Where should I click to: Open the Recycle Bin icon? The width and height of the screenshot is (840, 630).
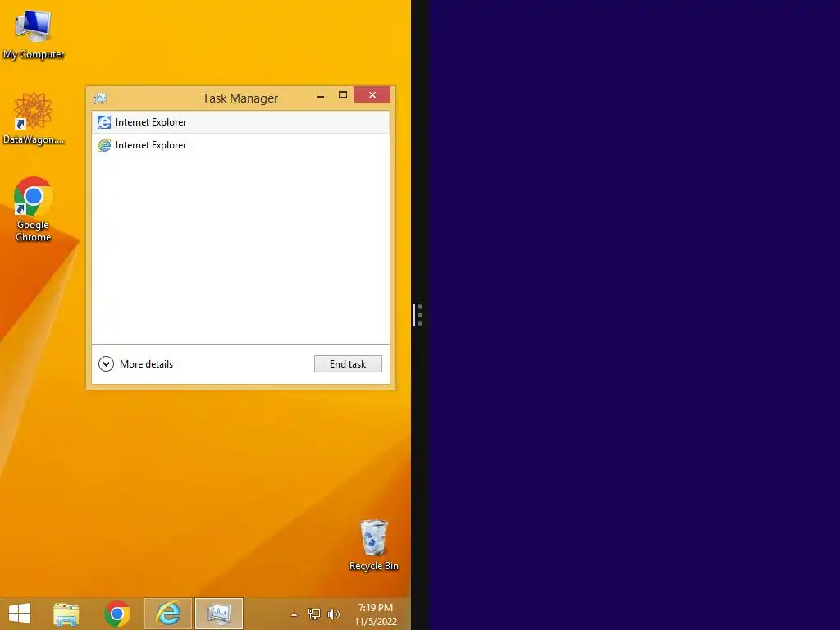[373, 546]
